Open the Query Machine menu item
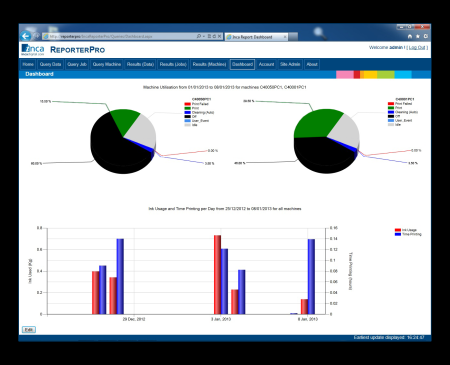The height and width of the screenshot is (365, 450). [x=107, y=64]
